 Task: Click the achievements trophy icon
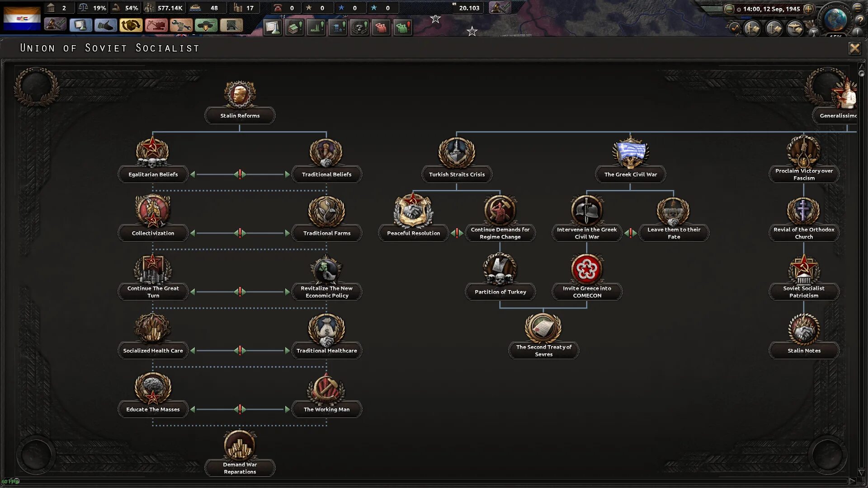814,33
